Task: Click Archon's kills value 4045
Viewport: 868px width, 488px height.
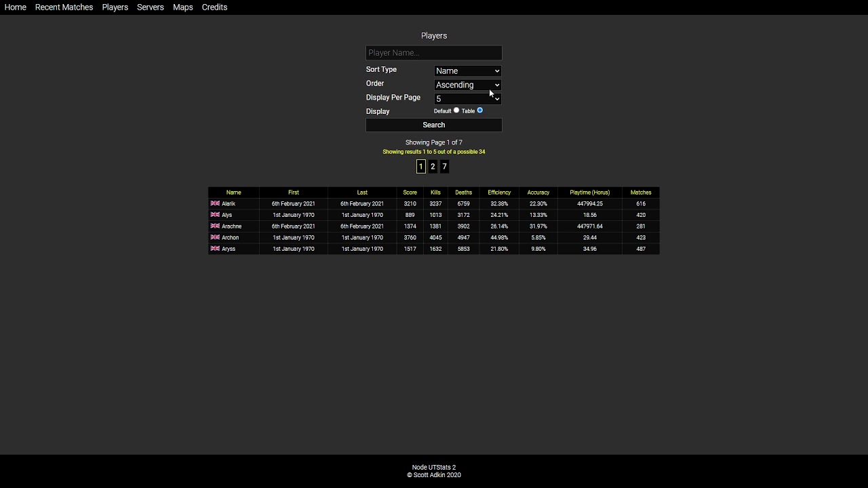Action: [x=435, y=237]
